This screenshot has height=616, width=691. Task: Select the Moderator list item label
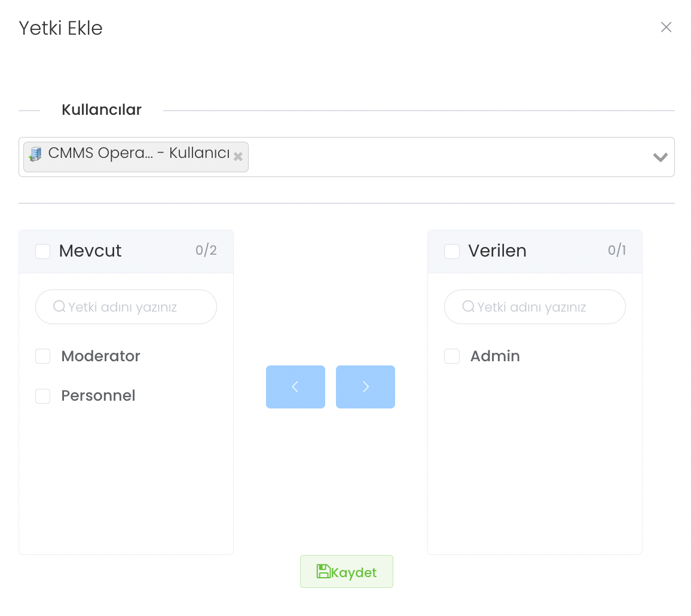pyautogui.click(x=100, y=356)
